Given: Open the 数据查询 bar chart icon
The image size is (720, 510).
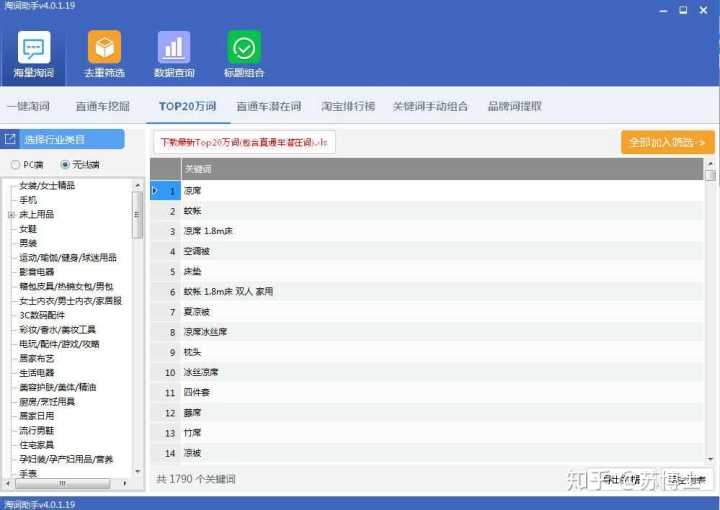Looking at the screenshot, I should click(x=174, y=48).
